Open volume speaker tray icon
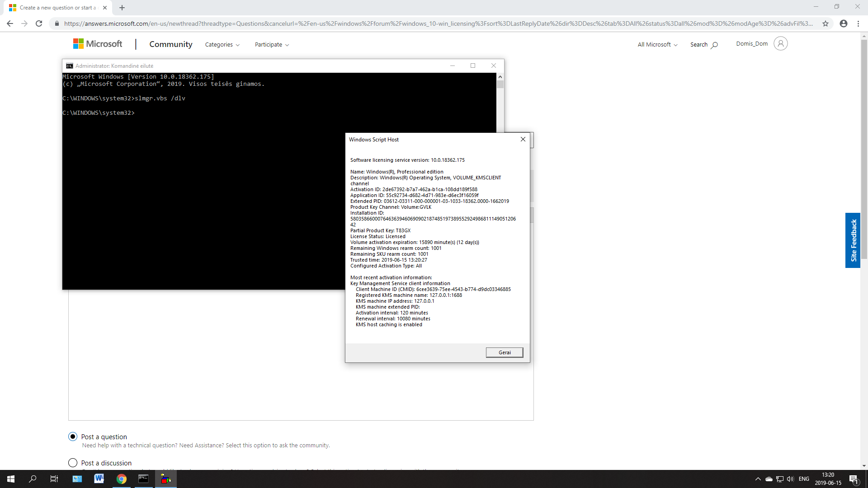 (x=790, y=479)
